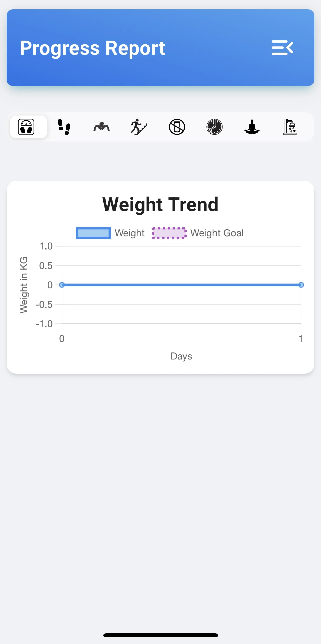Click the Days axis label
The height and width of the screenshot is (644, 321).
[181, 356]
